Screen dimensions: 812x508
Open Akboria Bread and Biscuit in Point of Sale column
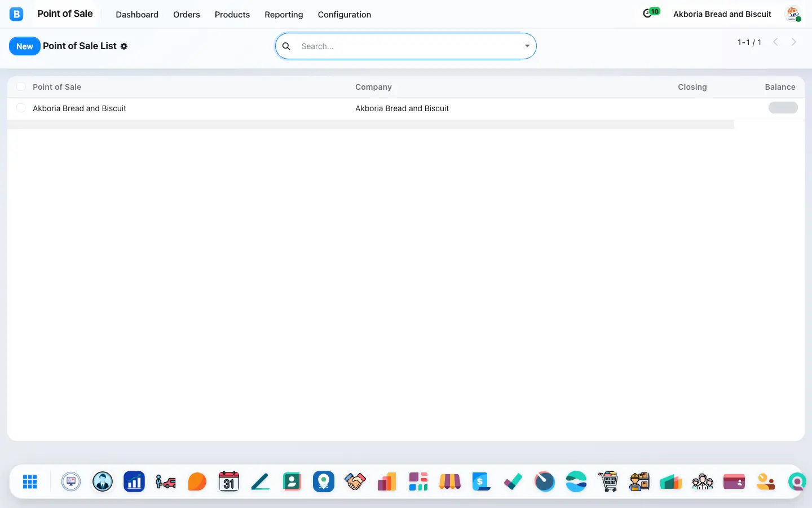(x=80, y=108)
